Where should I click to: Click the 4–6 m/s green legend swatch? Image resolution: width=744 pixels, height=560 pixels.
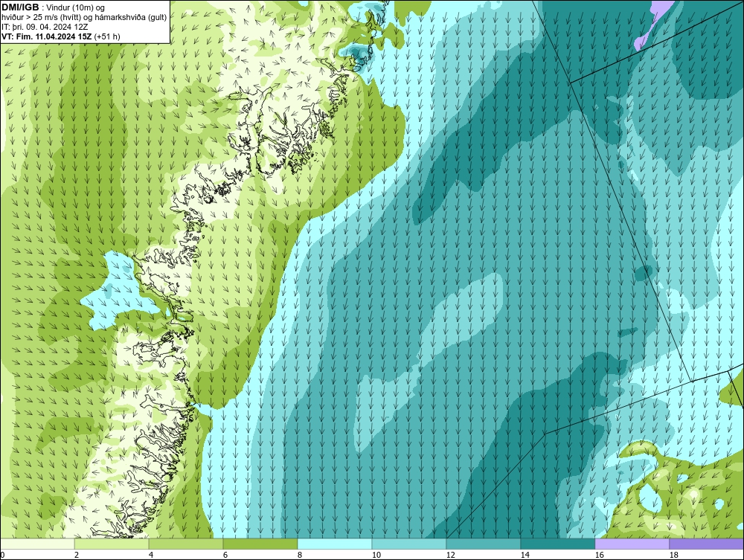pyautogui.click(x=186, y=544)
